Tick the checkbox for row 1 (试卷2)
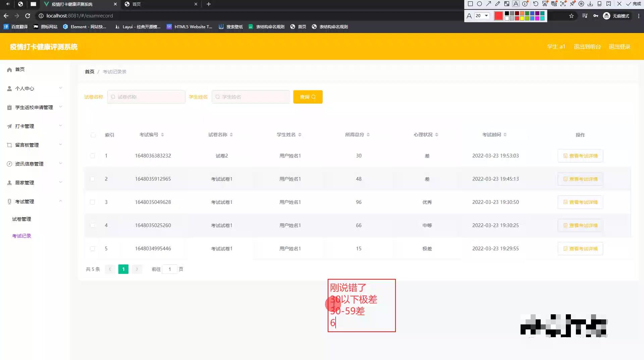The width and height of the screenshot is (644, 360). pos(93,156)
